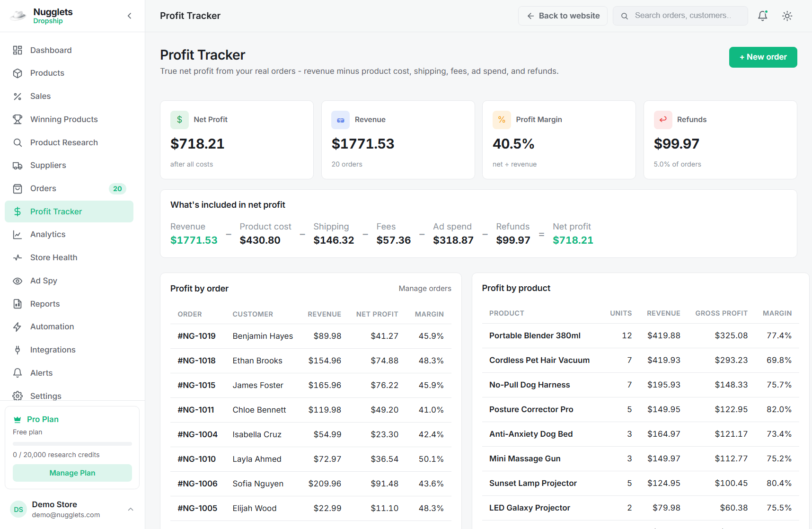Click Product cost value $430.80
The width and height of the screenshot is (812, 529).
click(260, 240)
